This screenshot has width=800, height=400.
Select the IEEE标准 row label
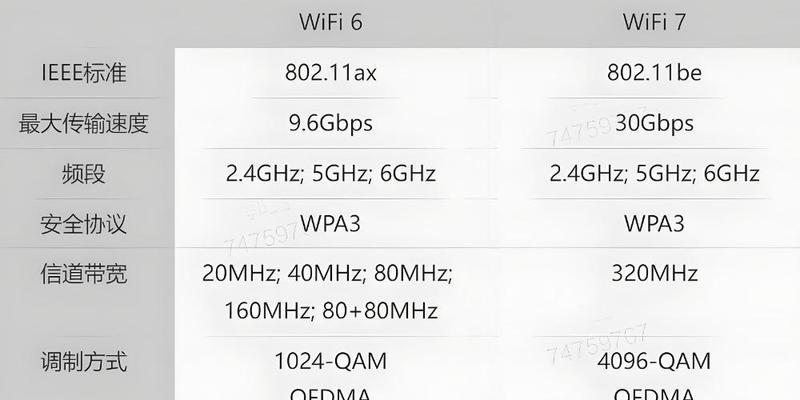point(84,73)
